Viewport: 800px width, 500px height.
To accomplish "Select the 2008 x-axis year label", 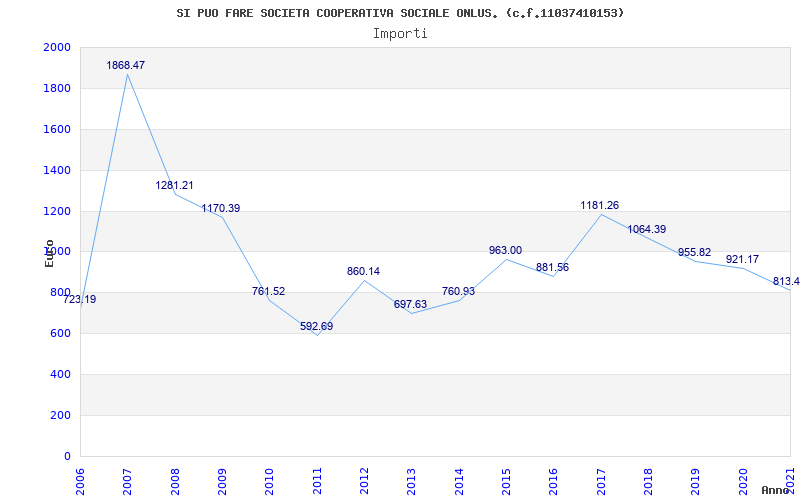I will [x=175, y=481].
